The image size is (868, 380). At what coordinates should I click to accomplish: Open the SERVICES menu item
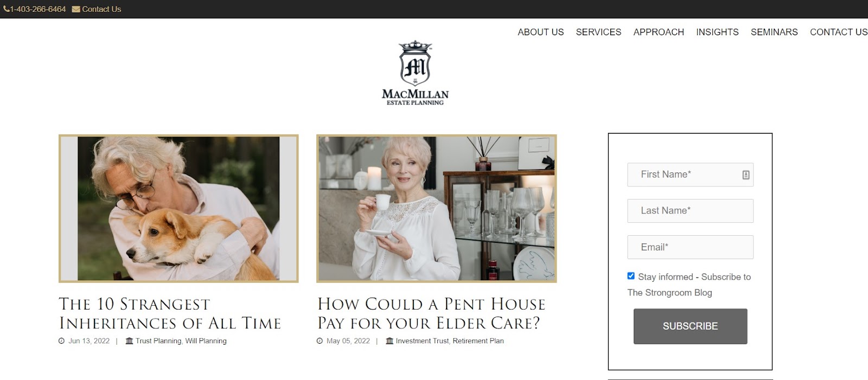(x=598, y=32)
